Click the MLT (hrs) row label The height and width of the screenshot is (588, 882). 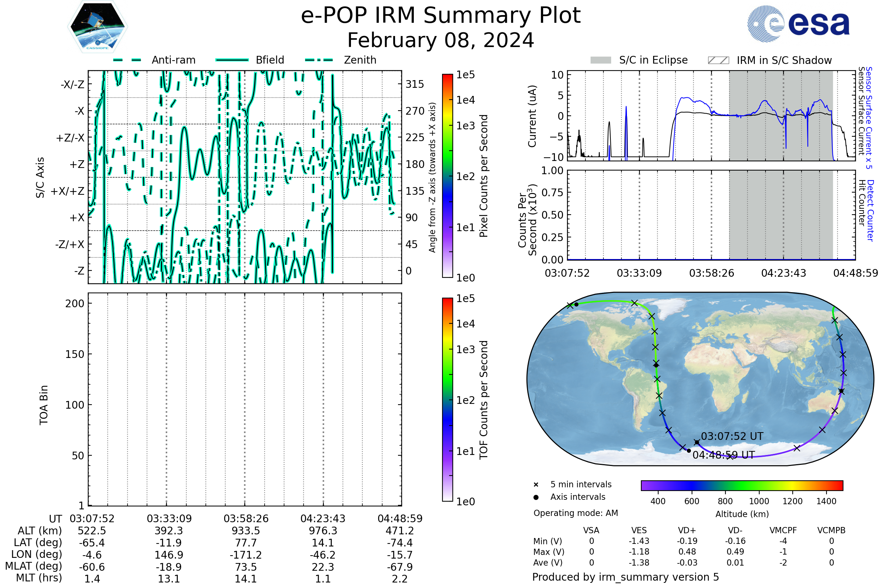coord(39,578)
